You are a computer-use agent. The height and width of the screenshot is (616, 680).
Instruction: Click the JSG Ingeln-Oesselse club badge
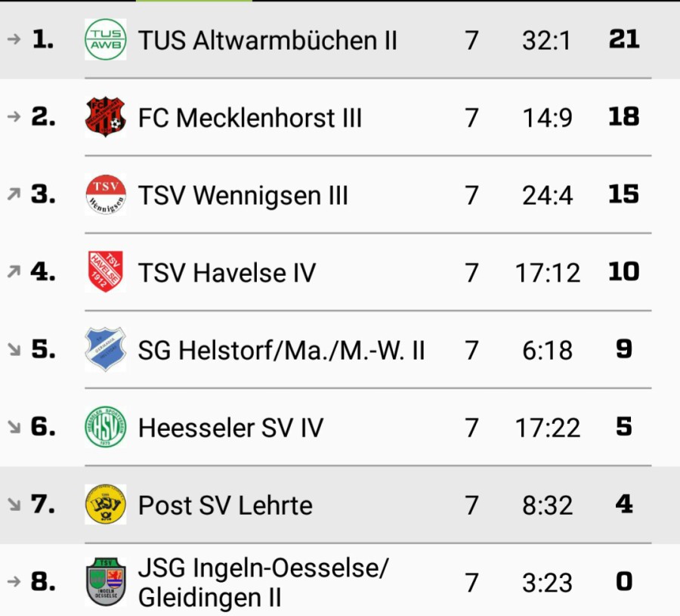pyautogui.click(x=106, y=582)
